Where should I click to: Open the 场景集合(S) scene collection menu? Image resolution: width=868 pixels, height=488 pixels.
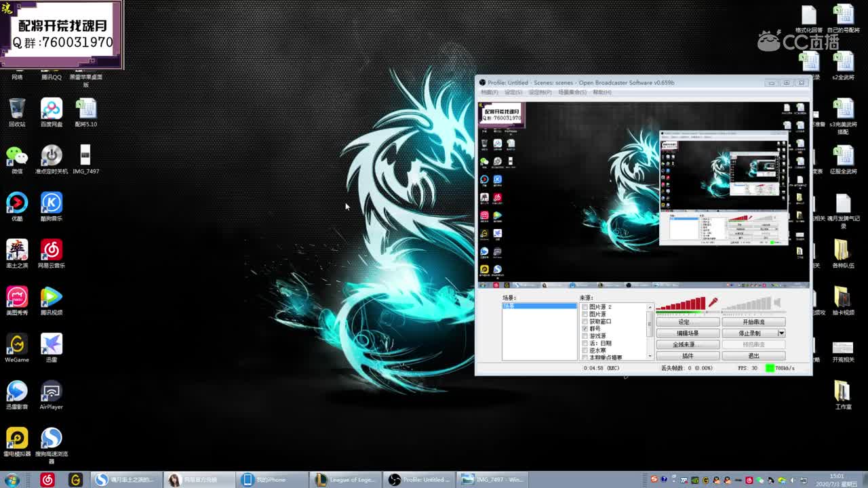click(572, 92)
